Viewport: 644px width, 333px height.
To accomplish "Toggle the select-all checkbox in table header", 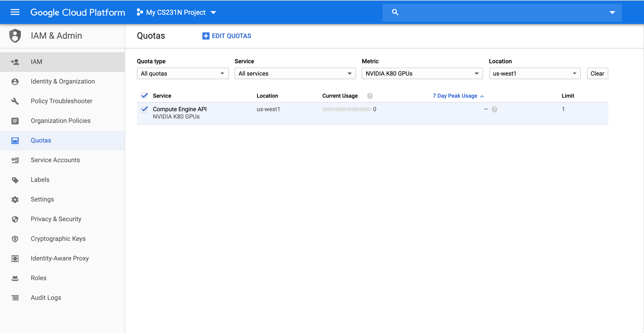I will point(144,96).
